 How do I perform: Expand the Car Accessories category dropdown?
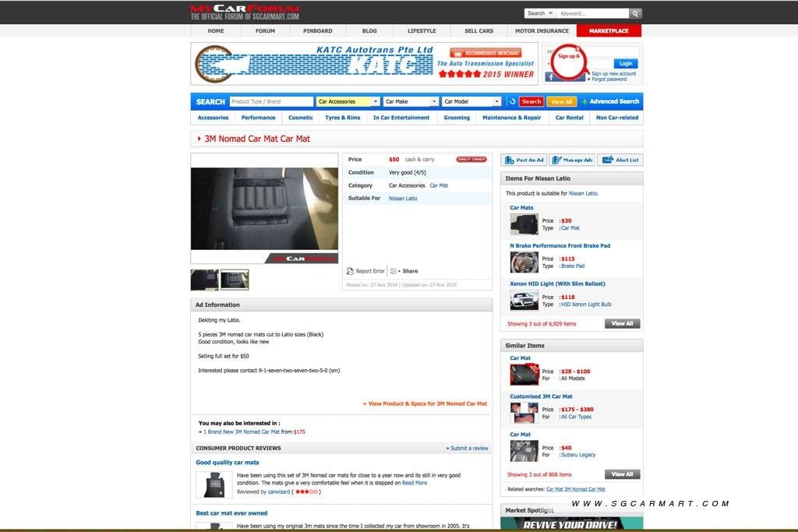[348, 101]
